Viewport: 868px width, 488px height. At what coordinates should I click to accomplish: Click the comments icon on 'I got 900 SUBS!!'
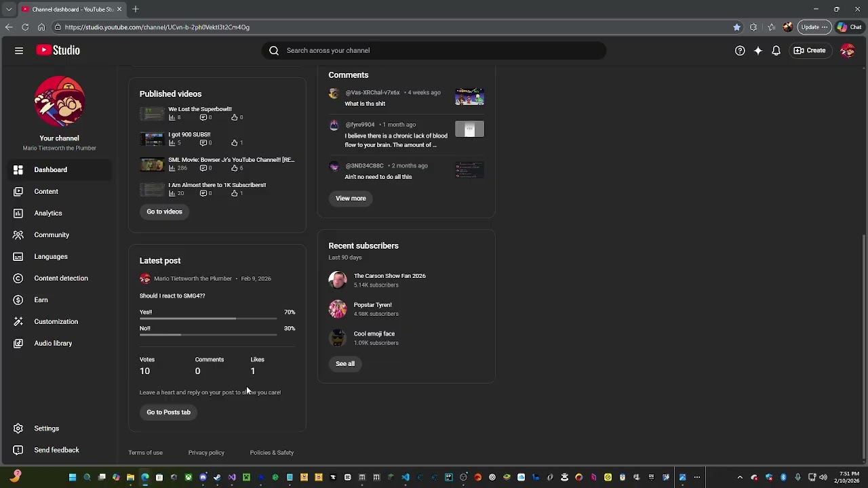[x=203, y=143]
